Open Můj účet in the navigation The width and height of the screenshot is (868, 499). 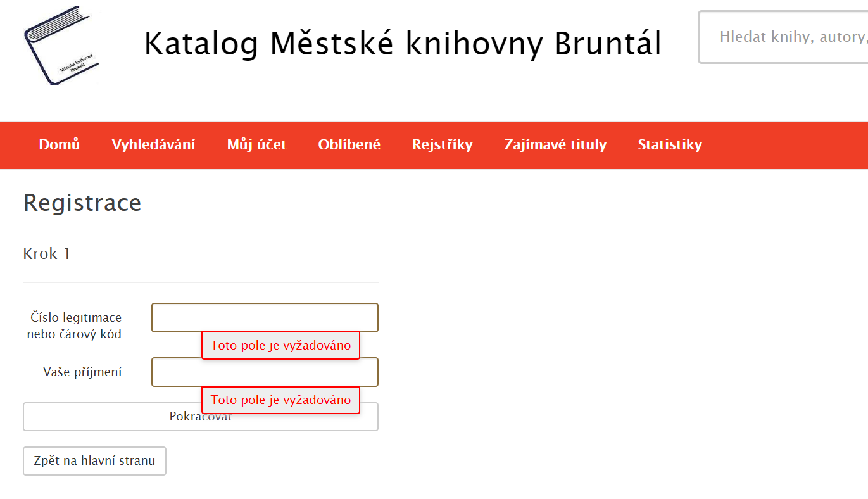257,144
